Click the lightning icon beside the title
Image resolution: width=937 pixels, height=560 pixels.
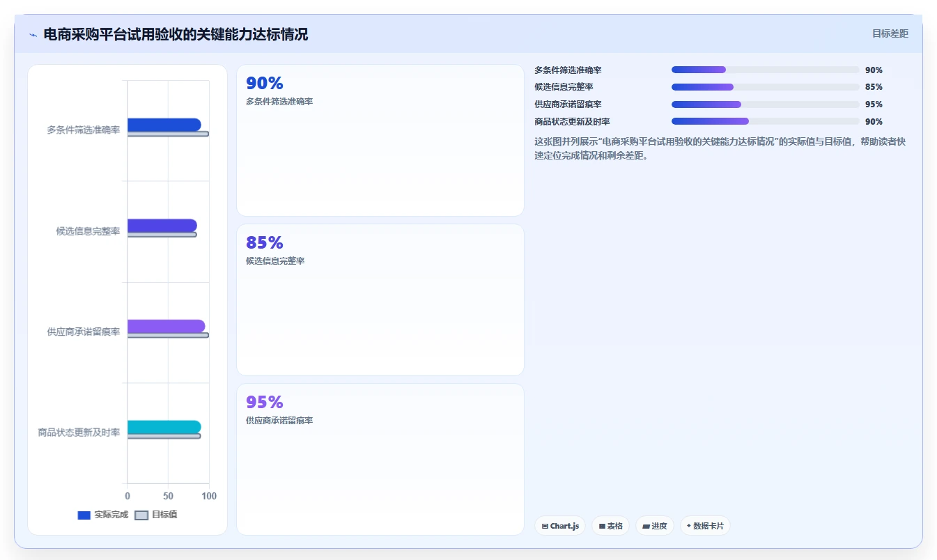coord(33,34)
